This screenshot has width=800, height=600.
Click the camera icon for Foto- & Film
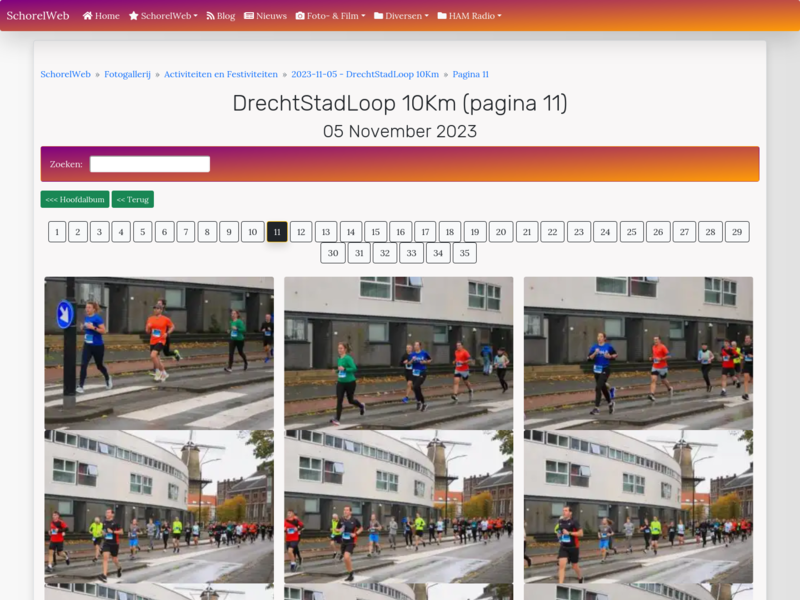[300, 16]
